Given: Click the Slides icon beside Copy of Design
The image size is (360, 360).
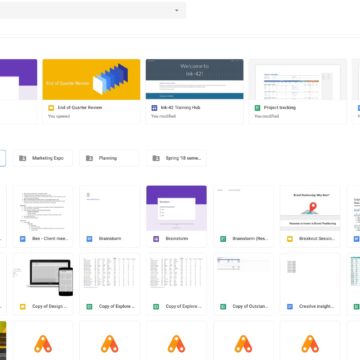Looking at the screenshot, I should coord(23,306).
